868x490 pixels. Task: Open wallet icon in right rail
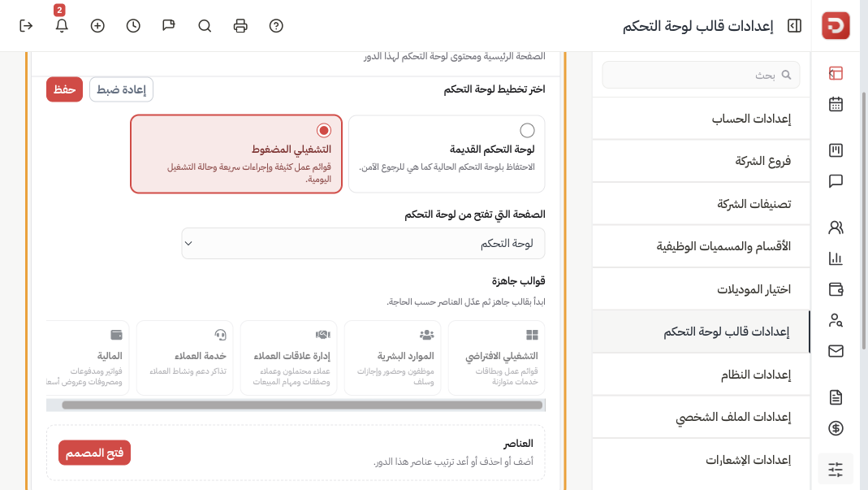pos(836,288)
